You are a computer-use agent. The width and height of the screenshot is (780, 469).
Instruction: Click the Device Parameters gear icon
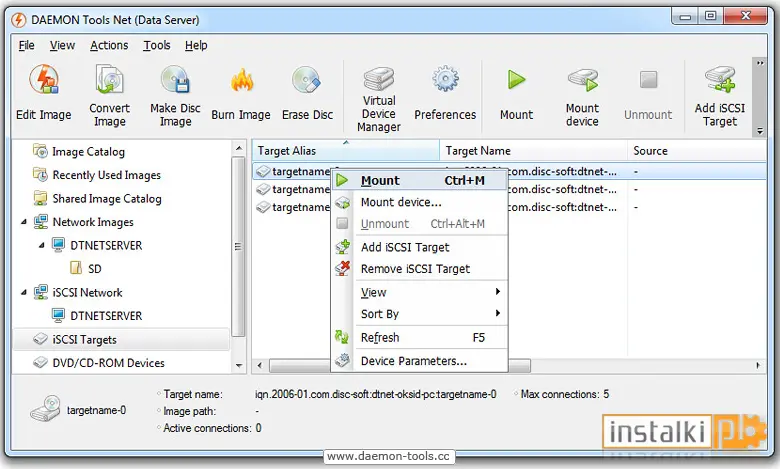pyautogui.click(x=342, y=360)
